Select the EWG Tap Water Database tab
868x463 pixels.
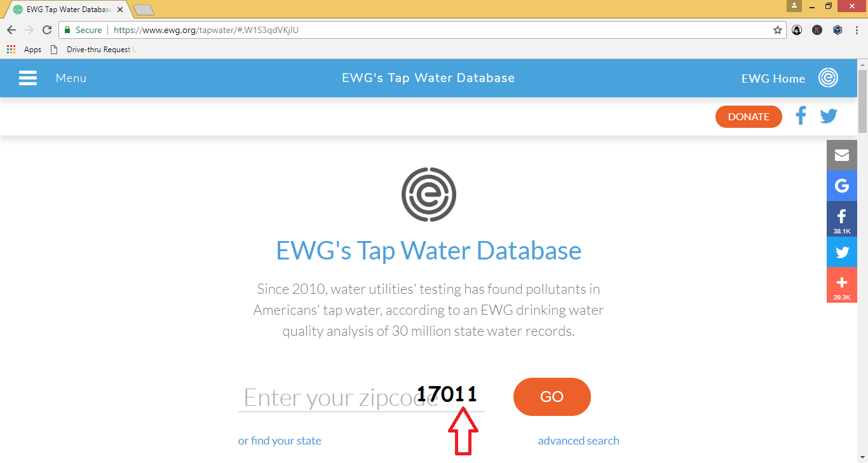point(65,10)
